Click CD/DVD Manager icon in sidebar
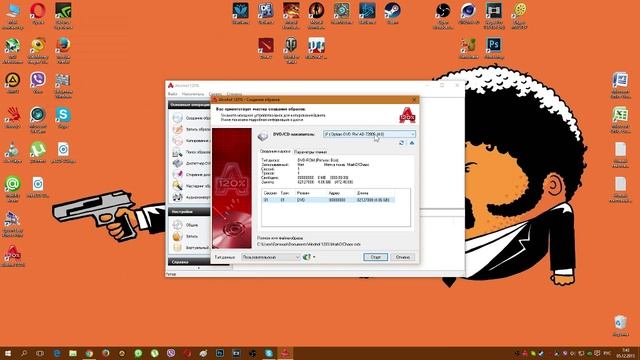This screenshot has width=640, height=360. click(x=178, y=163)
